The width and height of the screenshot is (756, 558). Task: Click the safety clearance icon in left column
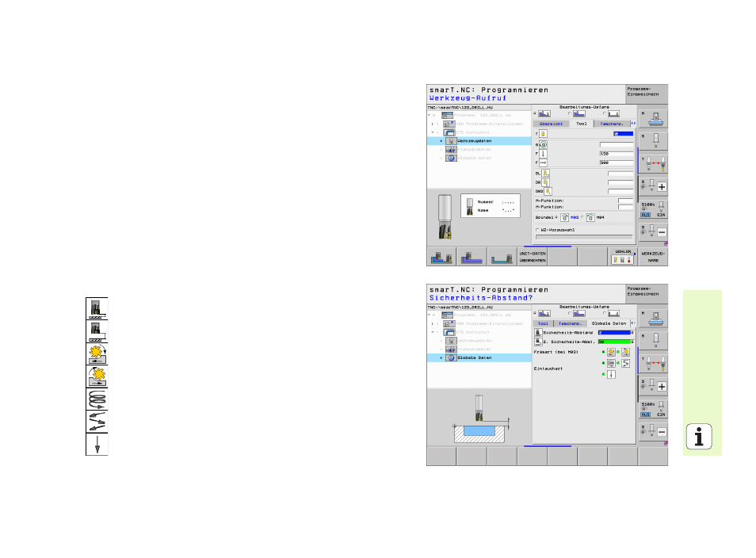pos(97,308)
